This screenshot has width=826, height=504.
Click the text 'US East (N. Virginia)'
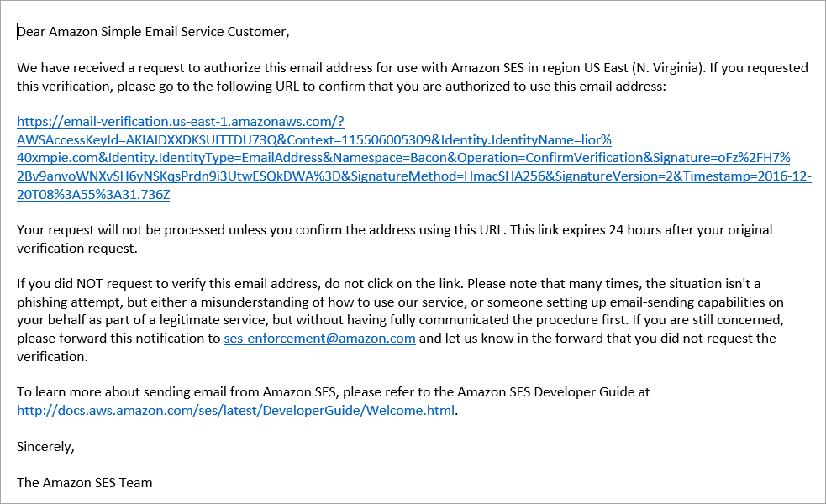(643, 68)
